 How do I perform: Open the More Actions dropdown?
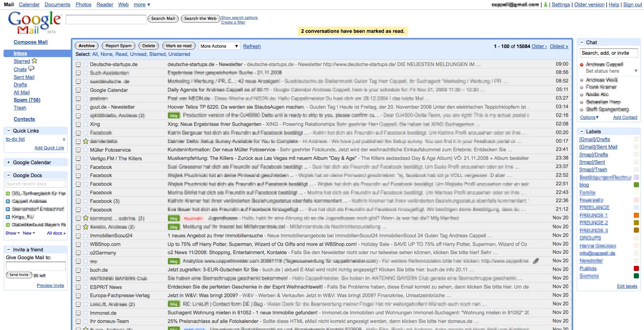point(219,46)
